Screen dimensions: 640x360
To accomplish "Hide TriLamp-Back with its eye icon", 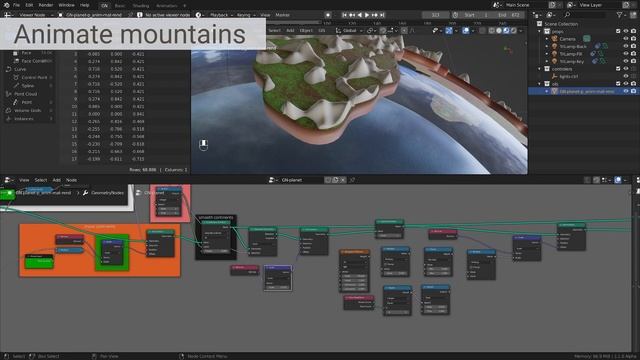I will click(626, 47).
